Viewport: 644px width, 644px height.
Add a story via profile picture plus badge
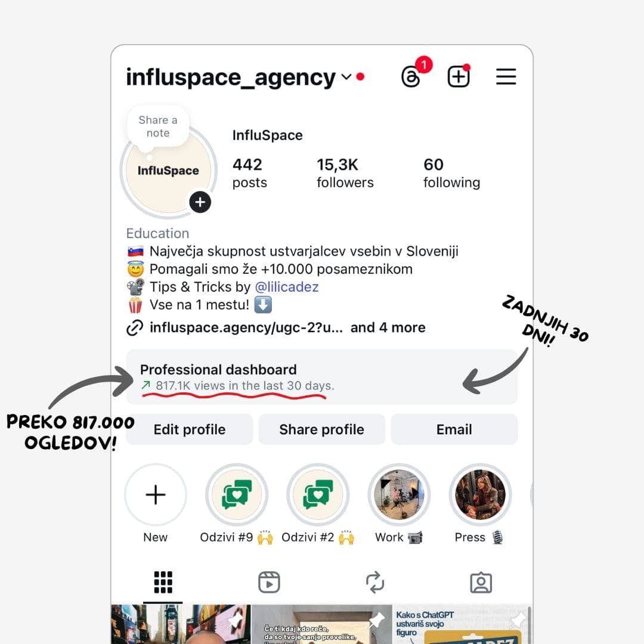[x=200, y=202]
